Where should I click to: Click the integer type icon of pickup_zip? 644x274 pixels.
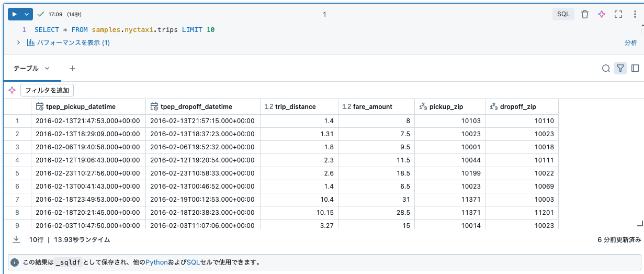[423, 106]
